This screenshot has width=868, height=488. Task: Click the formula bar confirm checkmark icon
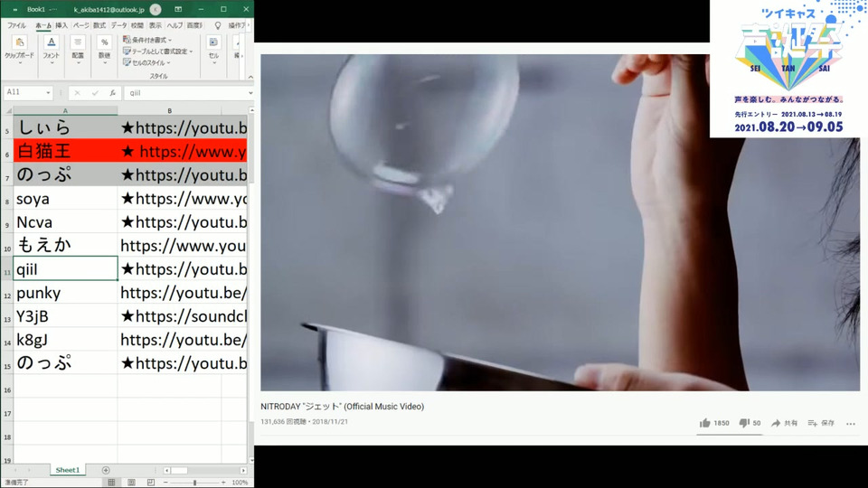[95, 93]
